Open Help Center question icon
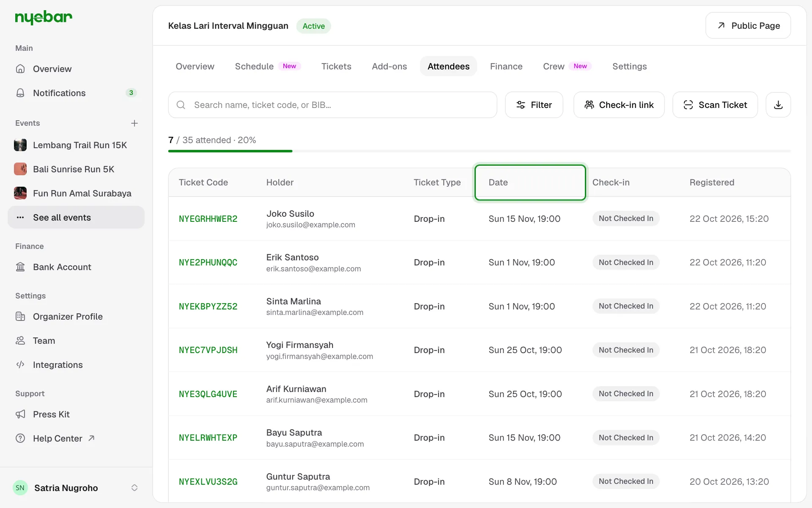The image size is (812, 508). tap(20, 438)
